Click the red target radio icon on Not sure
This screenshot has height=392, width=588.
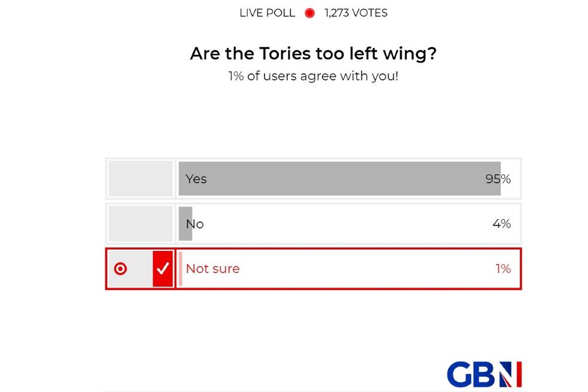click(x=121, y=269)
